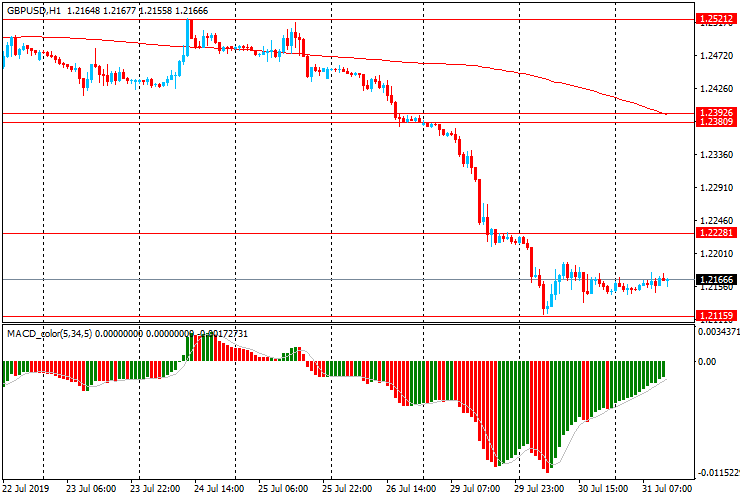Click the OHLC values 1.21648 1.21677 readout

point(101,10)
